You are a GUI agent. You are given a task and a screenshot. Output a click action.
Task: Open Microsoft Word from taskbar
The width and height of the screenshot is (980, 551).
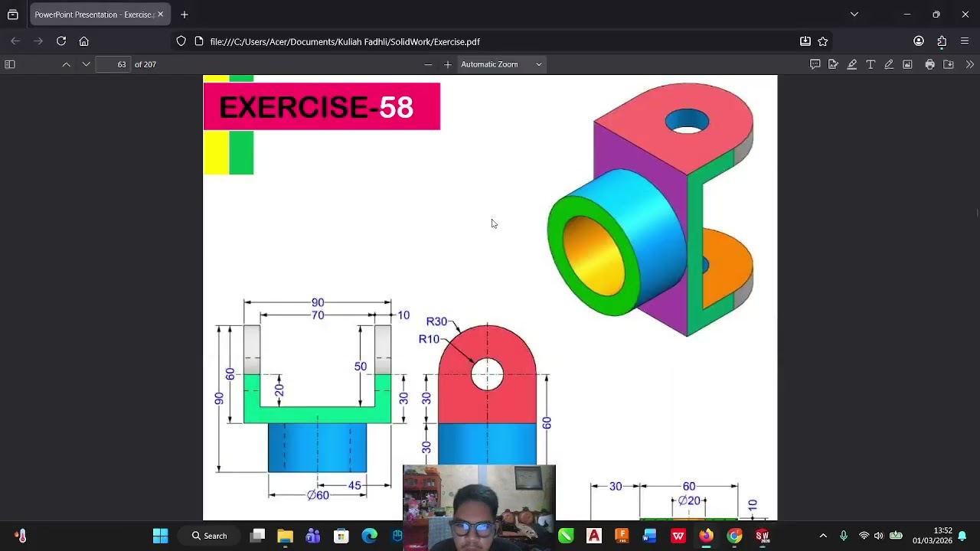coord(650,536)
